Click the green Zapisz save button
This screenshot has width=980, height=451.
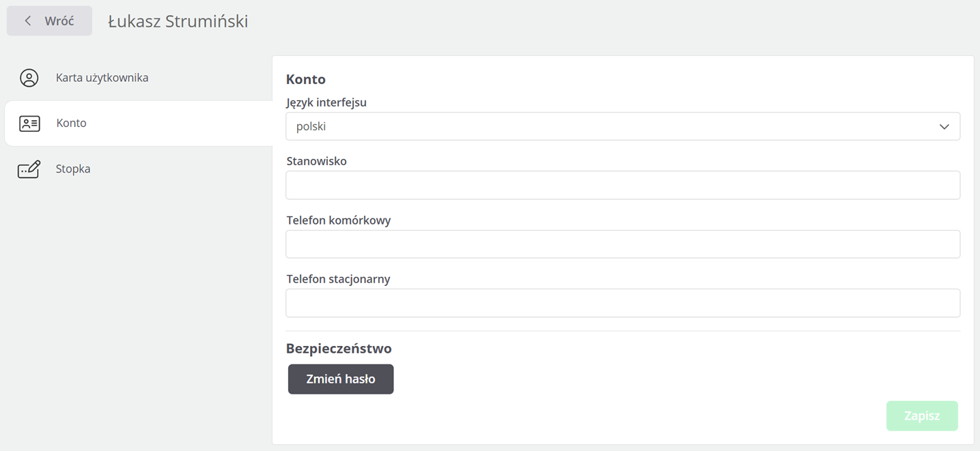[x=922, y=416]
